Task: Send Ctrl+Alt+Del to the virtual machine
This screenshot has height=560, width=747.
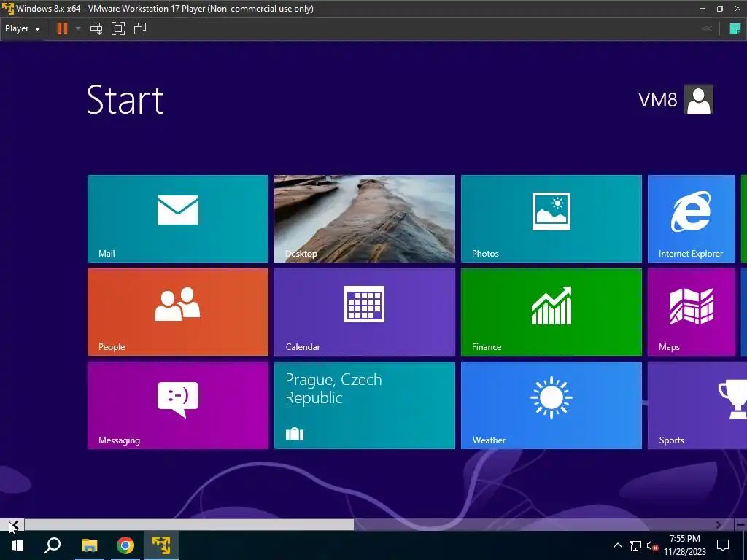Action: [x=96, y=28]
